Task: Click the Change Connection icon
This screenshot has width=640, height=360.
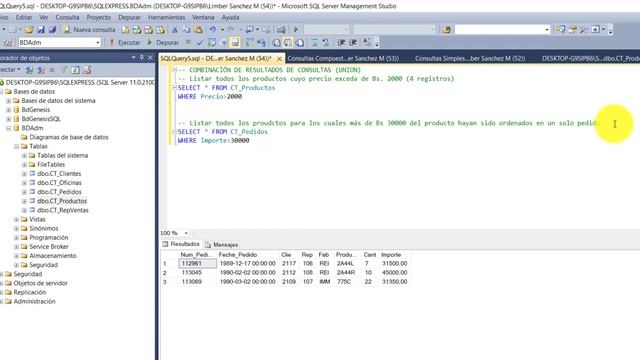Action: pos(8,42)
